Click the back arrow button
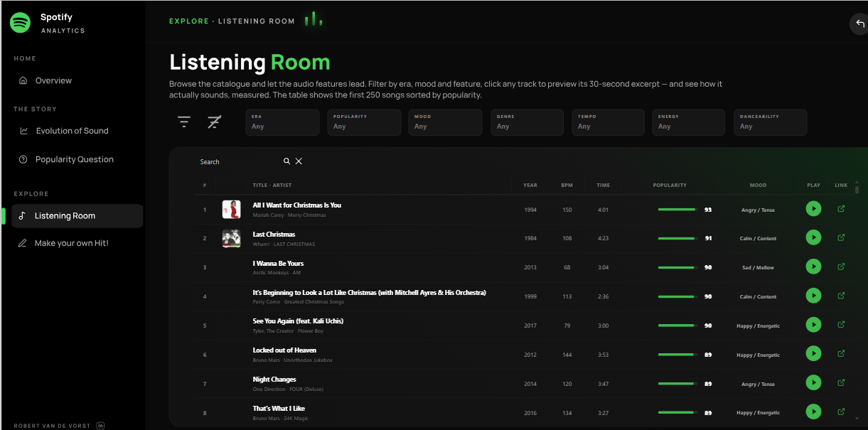868x430 pixels. tap(860, 23)
